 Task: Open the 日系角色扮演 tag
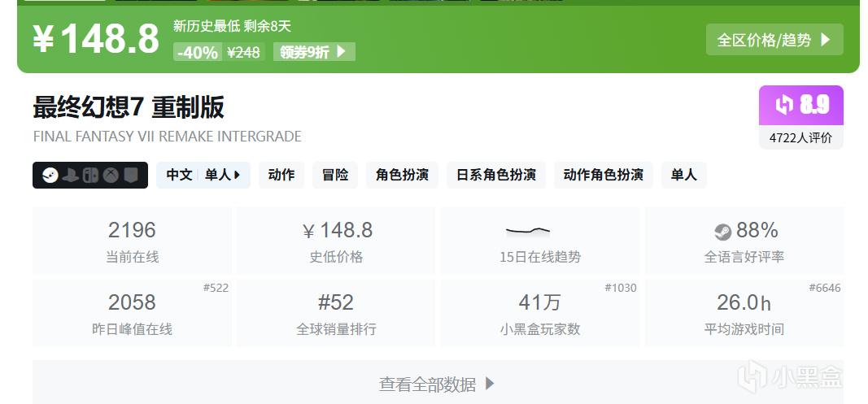[496, 176]
